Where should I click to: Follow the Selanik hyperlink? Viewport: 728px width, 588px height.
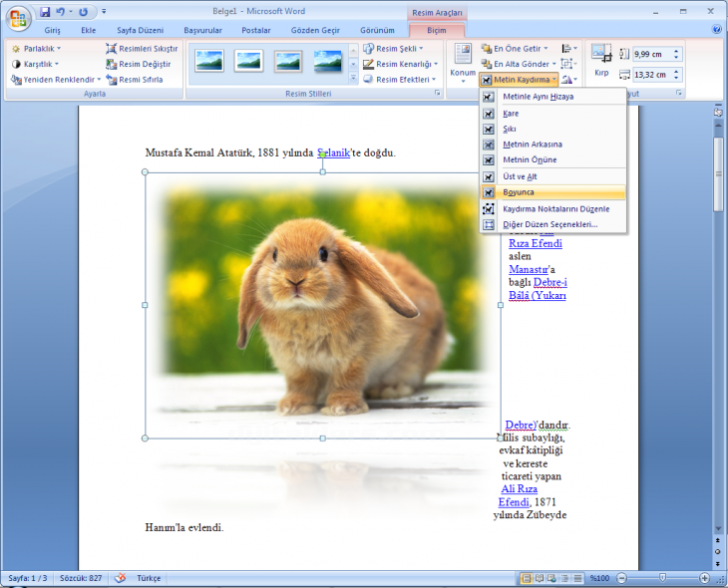[x=333, y=152]
